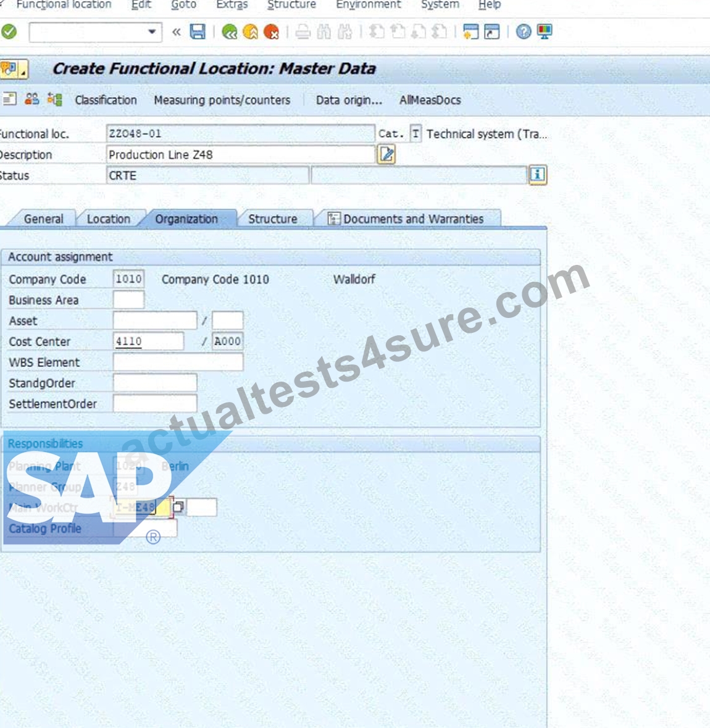
Task: Click the yellow Exit icon in the toolbar
Action: [x=250, y=31]
